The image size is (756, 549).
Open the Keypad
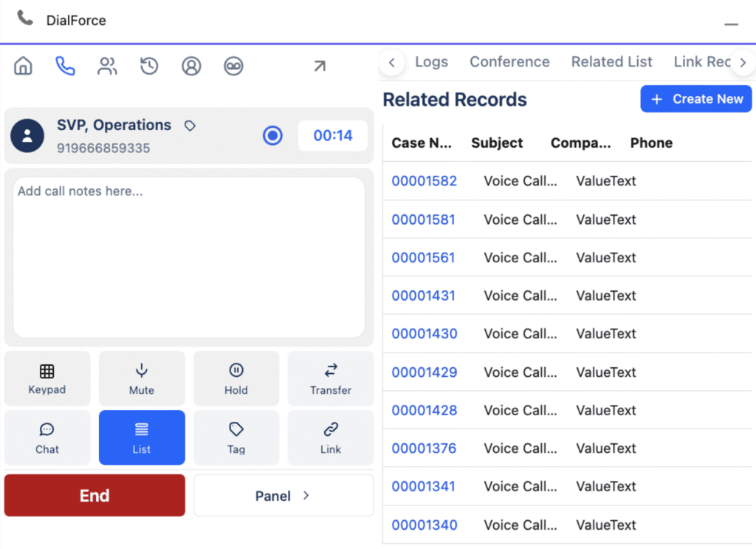(x=47, y=378)
